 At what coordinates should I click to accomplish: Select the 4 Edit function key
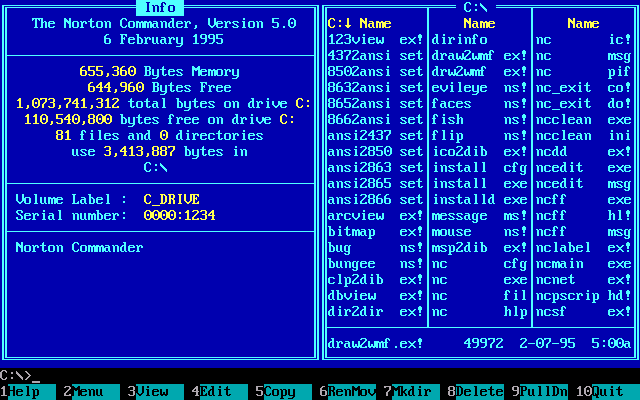215,392
